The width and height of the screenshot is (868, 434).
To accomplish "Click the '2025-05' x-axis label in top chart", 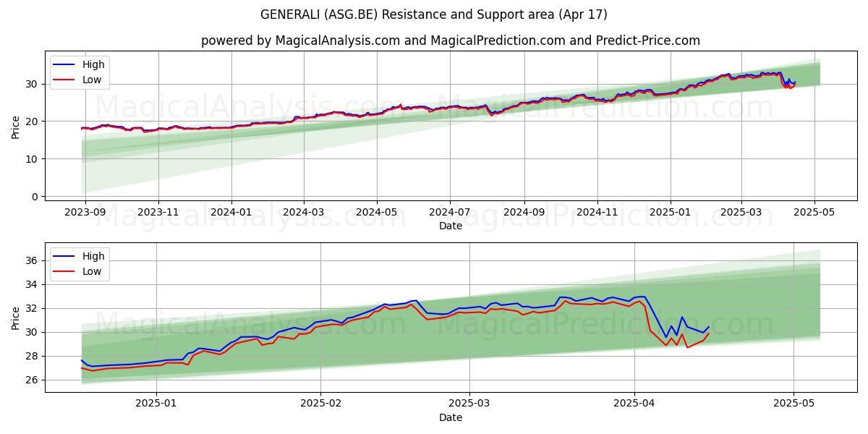I will [x=814, y=213].
